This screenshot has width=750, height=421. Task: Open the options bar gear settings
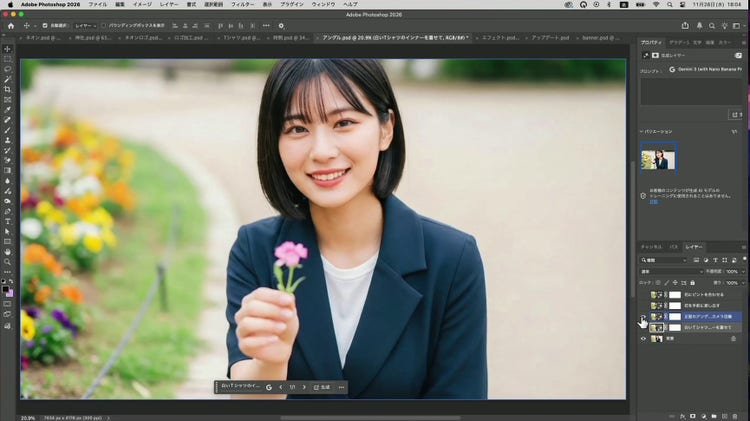(x=281, y=25)
